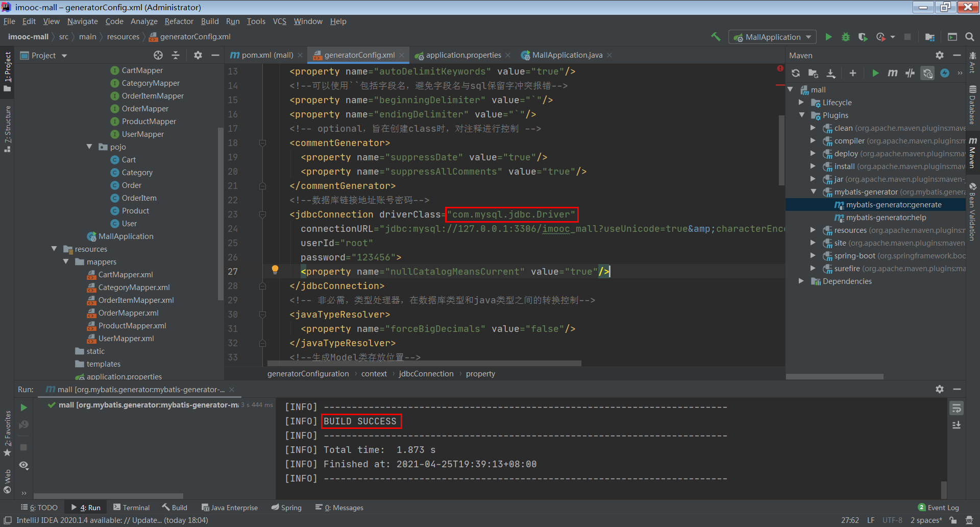Open the Terminal tool window

tap(132, 507)
